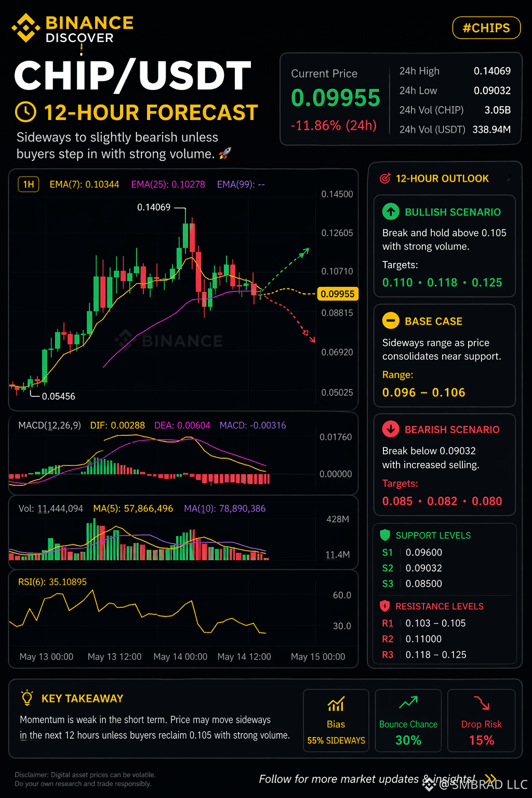532x798 pixels.
Task: Click the May 15 00:00 axis label
Action: [x=318, y=657]
